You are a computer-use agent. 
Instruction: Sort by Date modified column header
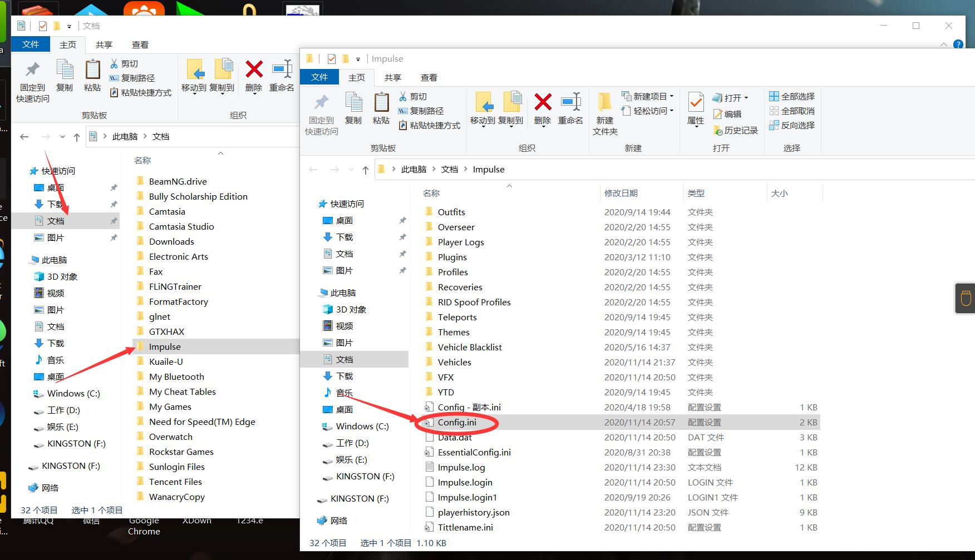621,193
